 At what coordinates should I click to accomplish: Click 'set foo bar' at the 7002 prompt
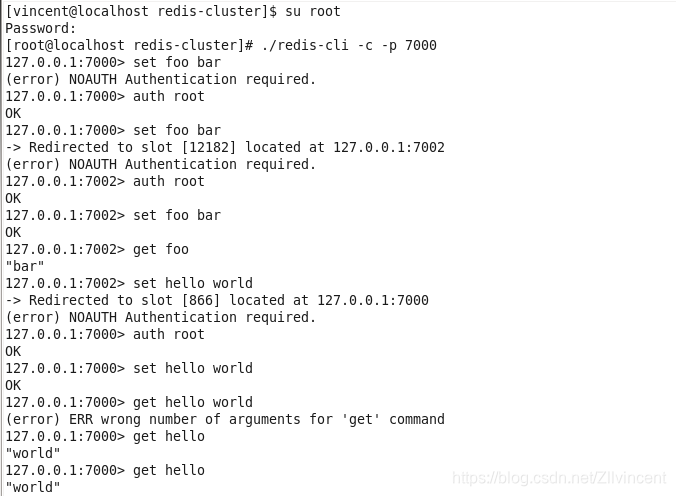pos(177,215)
